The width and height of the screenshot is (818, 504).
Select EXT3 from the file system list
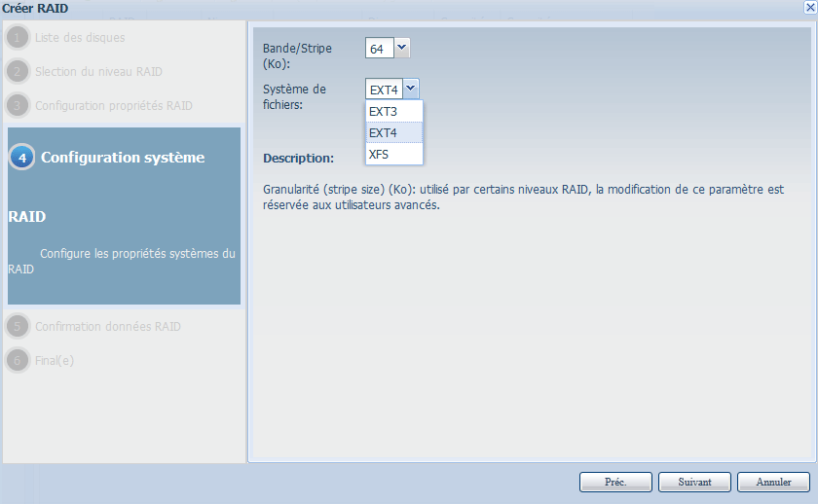coord(394,112)
